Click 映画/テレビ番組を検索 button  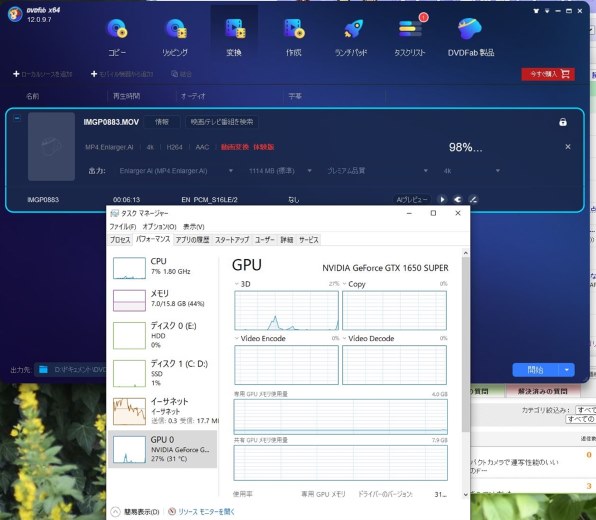[x=222, y=122]
